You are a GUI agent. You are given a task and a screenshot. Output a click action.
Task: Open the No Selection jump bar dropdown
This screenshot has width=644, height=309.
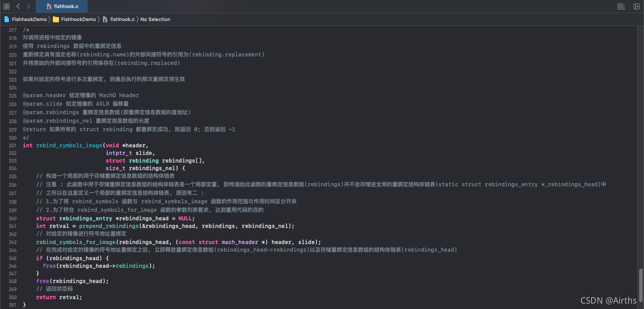tap(156, 19)
